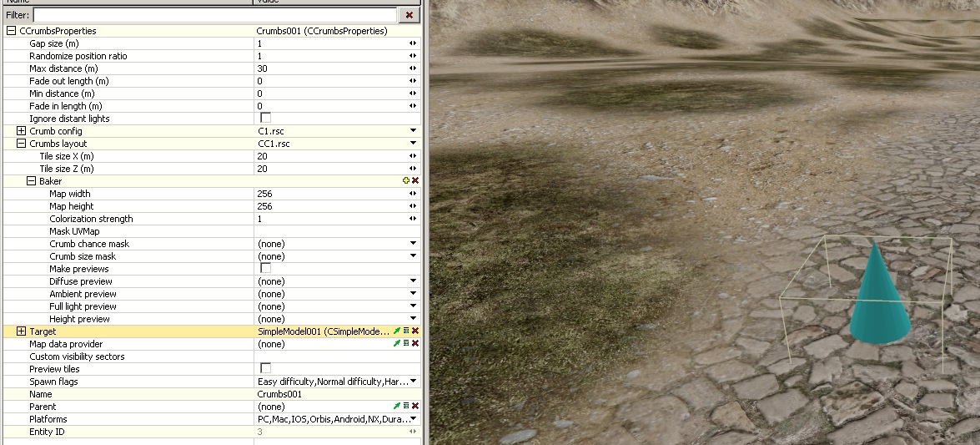980x445 pixels.
Task: Expand the Crumb config node
Action: coord(21,131)
